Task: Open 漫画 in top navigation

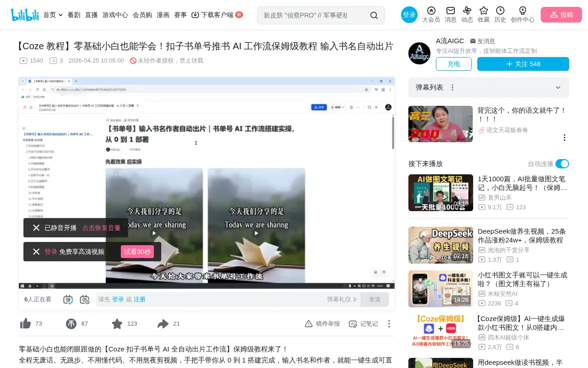Action: pos(163,15)
